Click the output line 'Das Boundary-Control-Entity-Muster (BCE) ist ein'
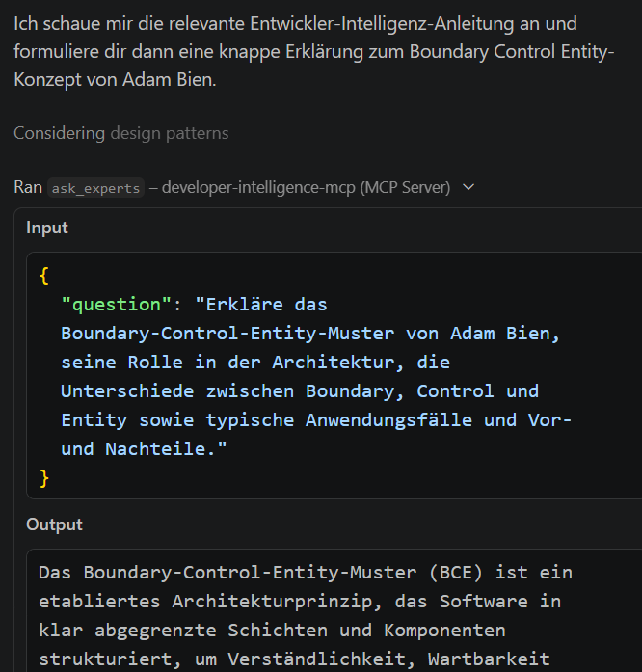Viewport: 642px width, 672px height. 306,573
